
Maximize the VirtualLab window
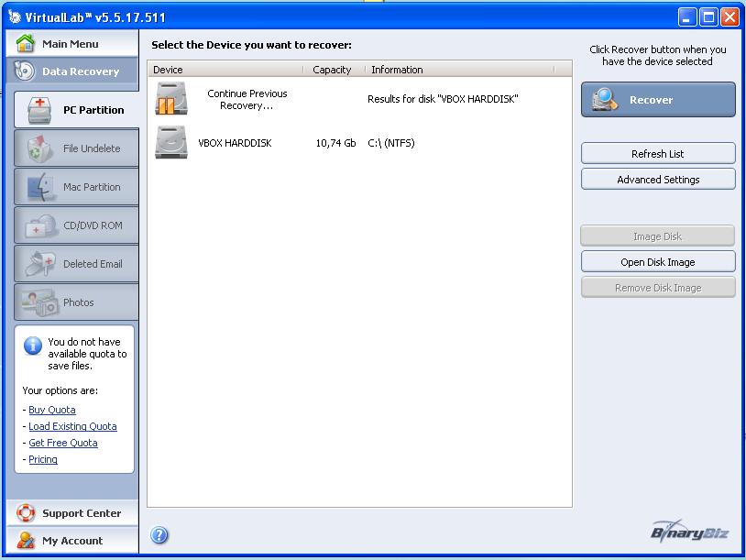[x=708, y=17]
